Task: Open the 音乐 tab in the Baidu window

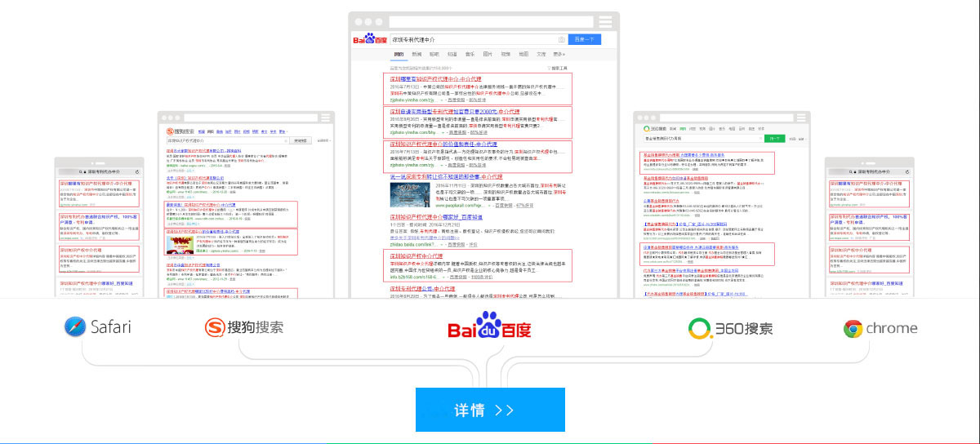Action: (470, 54)
